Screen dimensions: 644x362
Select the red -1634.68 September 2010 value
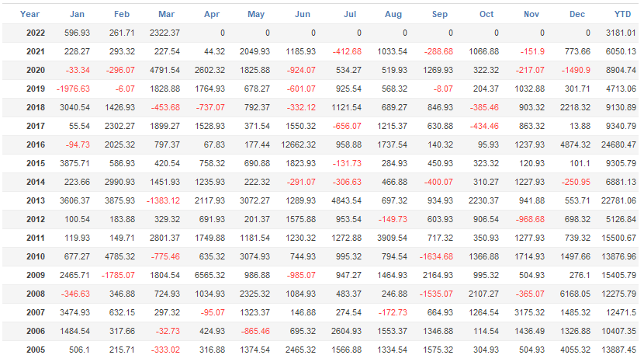[x=434, y=256]
